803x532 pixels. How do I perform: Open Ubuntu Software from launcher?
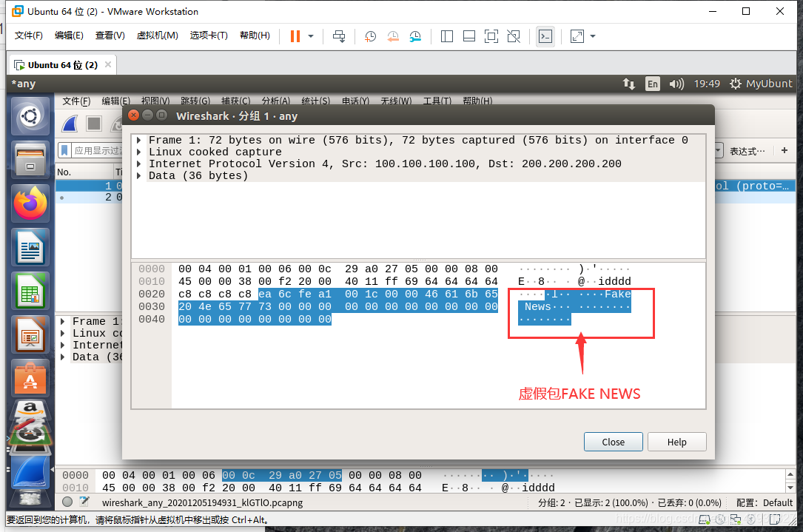pyautogui.click(x=30, y=378)
